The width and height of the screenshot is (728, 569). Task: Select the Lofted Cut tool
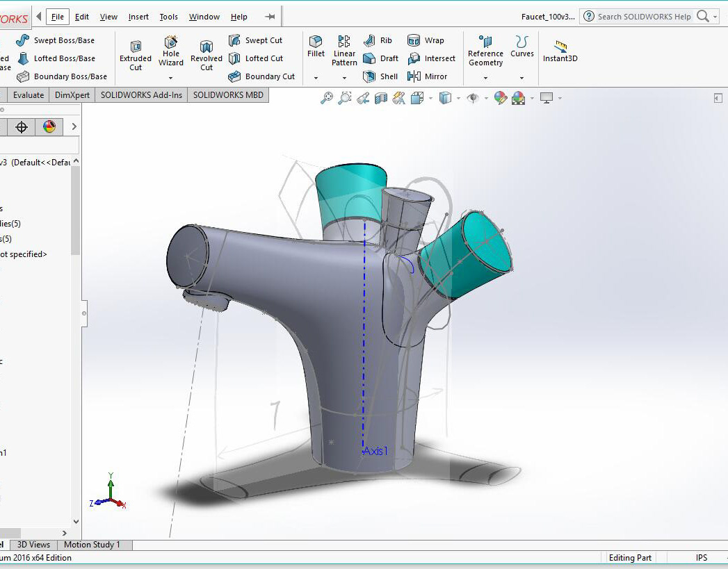[x=256, y=58]
